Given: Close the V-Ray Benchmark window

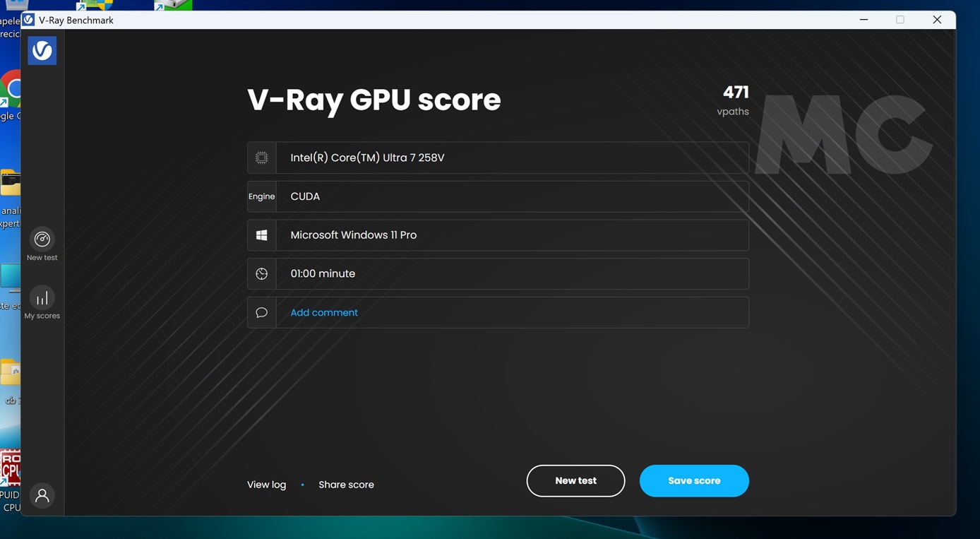Looking at the screenshot, I should (937, 20).
